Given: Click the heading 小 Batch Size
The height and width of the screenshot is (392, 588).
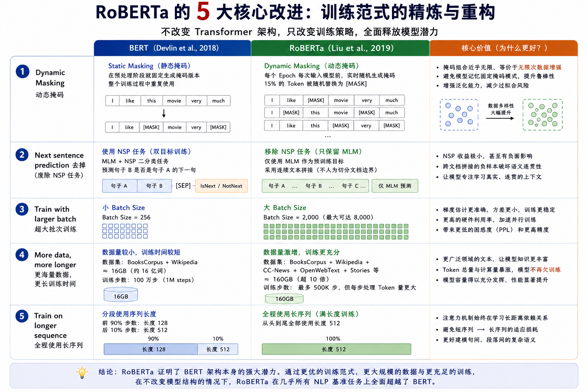Looking at the screenshot, I should (124, 207).
